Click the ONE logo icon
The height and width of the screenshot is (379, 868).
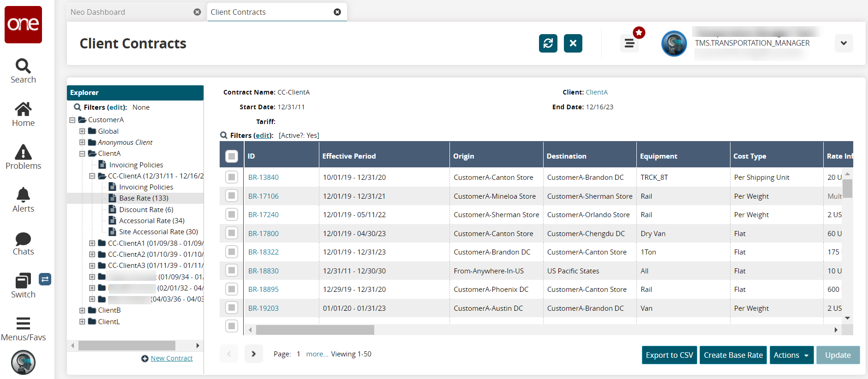tap(23, 24)
